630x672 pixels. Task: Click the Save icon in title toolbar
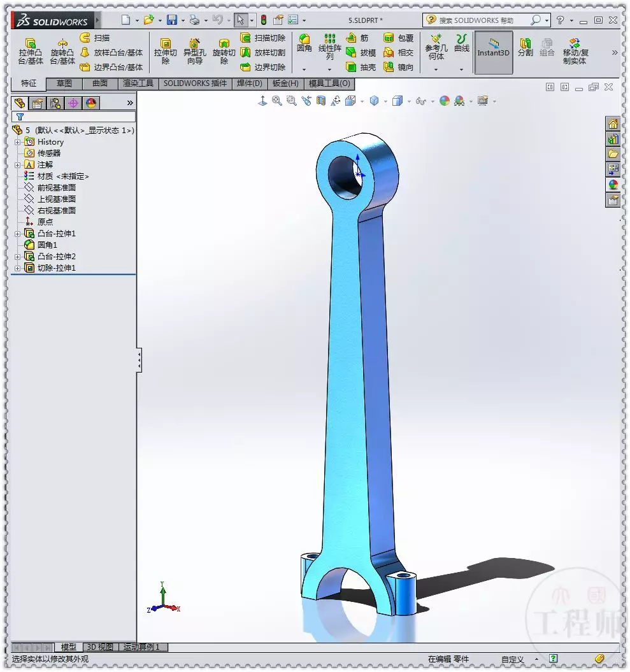pyautogui.click(x=172, y=20)
